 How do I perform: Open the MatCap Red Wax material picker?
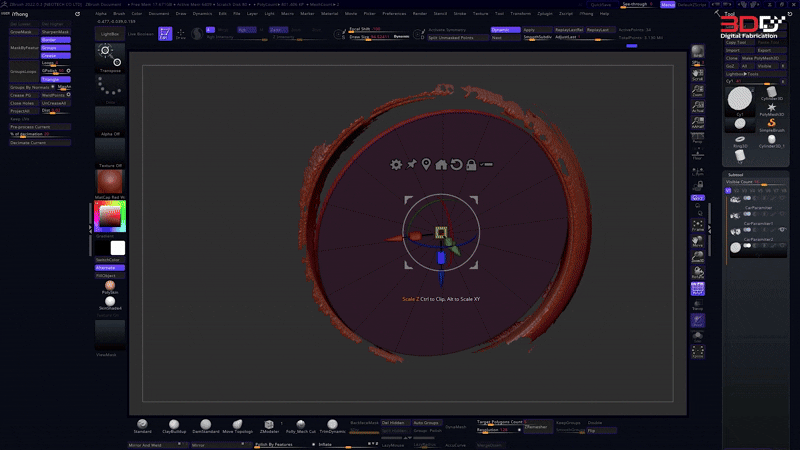[x=108, y=181]
